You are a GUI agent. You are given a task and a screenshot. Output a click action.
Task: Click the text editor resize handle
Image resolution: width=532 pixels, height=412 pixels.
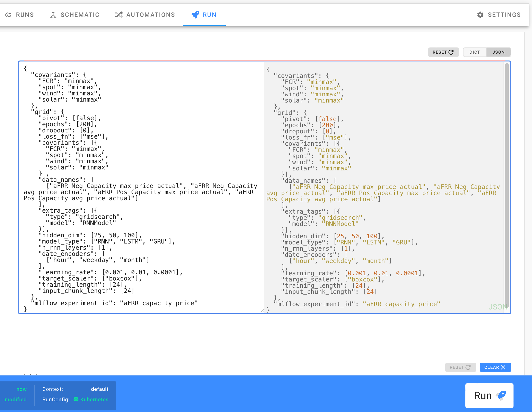(262, 310)
